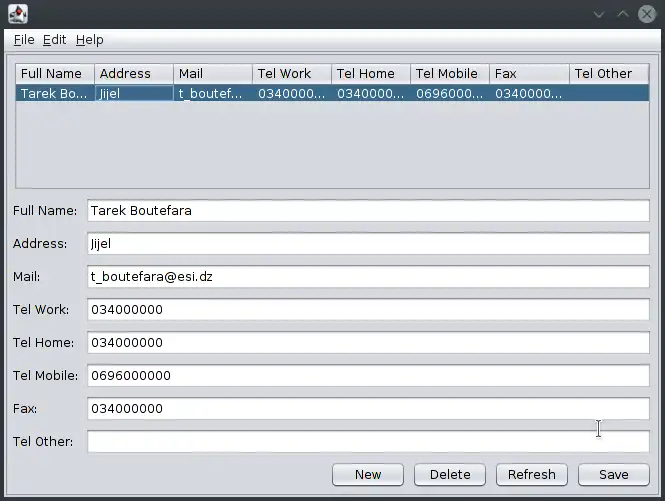
Task: Open the Edit menu
Action: coord(54,40)
